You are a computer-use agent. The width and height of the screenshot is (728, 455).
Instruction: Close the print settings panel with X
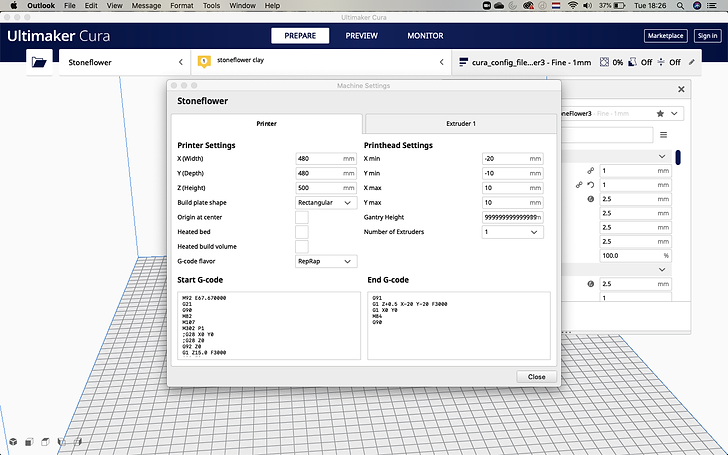click(x=681, y=89)
